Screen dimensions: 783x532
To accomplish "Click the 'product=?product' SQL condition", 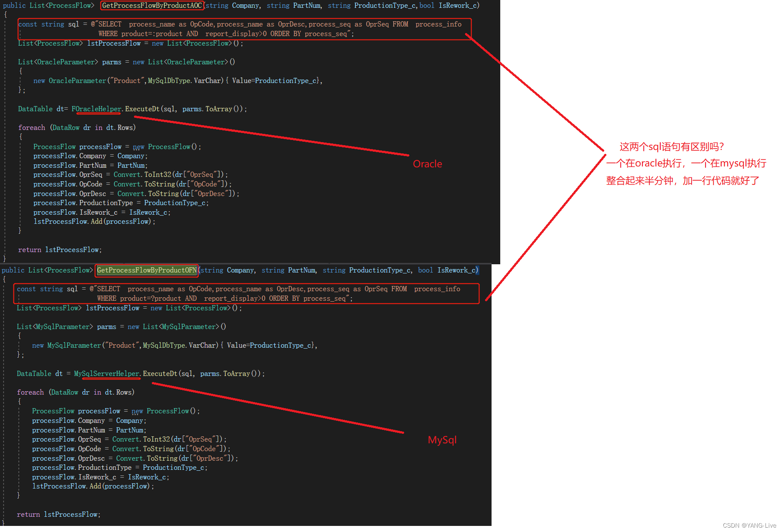I will click(151, 299).
